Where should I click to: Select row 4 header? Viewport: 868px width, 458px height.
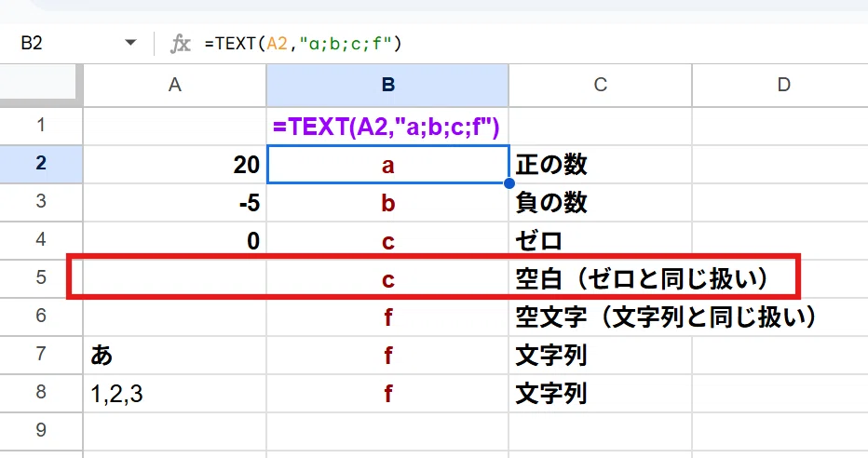point(41,240)
